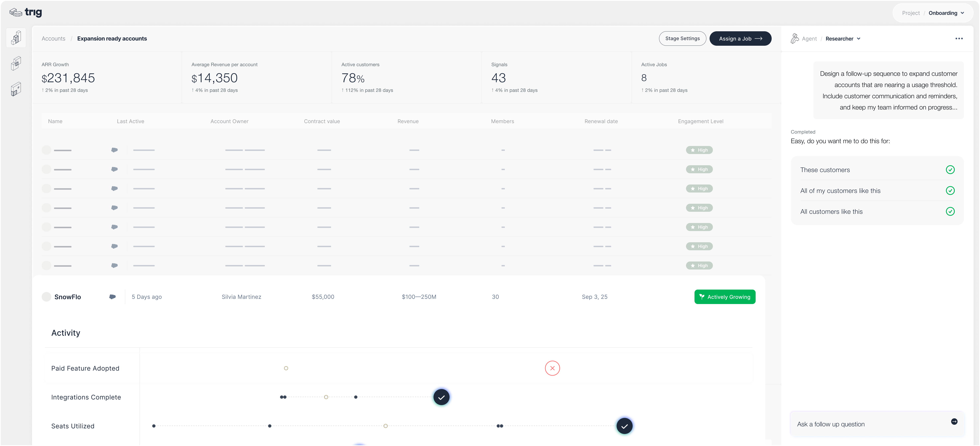Open the third sparkle box sidebar icon
This screenshot has height=446, width=980.
pos(16,89)
